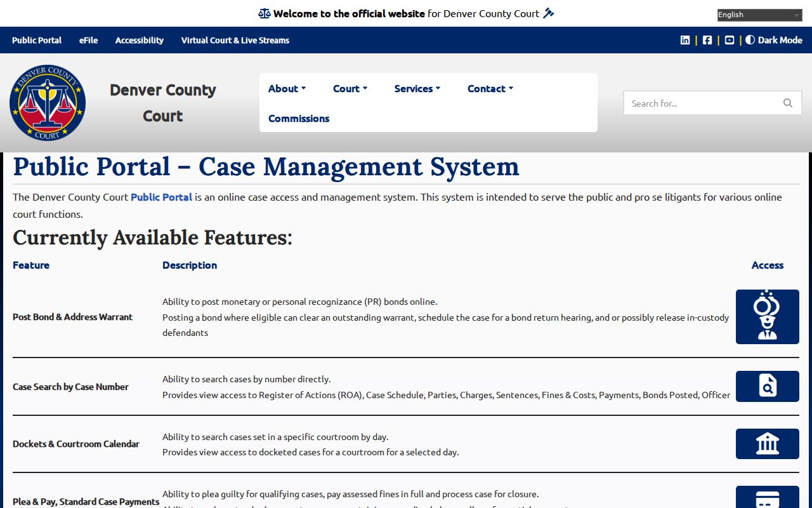Click the 'Dockets & Courtroom Calendar' feature name
This screenshot has width=812, height=508.
[76, 444]
